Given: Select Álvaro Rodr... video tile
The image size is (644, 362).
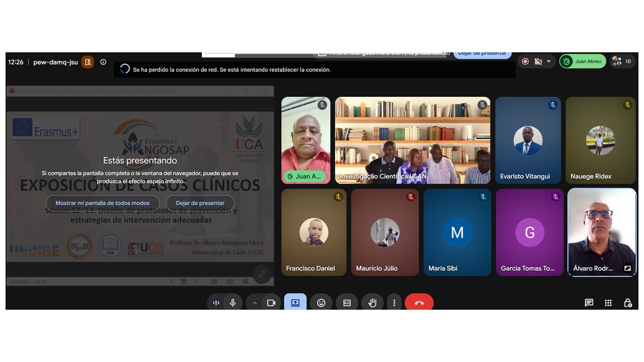Looking at the screenshot, I should point(602,232).
